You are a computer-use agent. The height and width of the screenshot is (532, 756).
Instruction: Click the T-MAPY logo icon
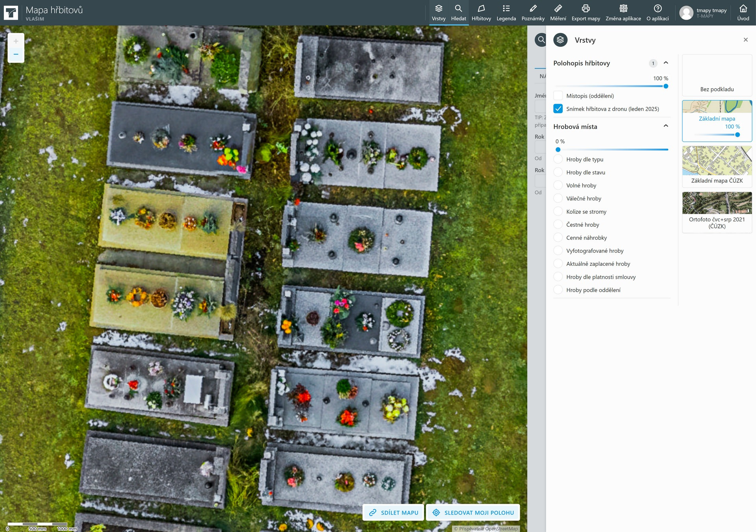pyautogui.click(x=11, y=13)
